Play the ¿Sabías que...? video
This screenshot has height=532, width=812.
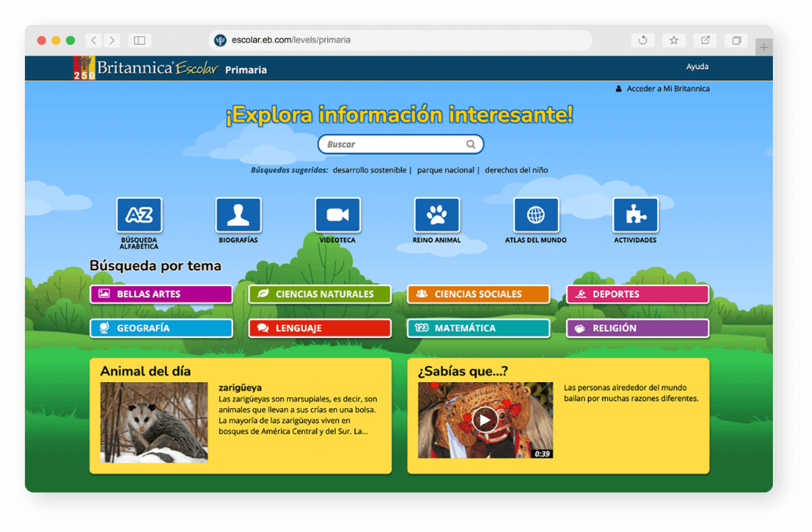[x=485, y=420]
